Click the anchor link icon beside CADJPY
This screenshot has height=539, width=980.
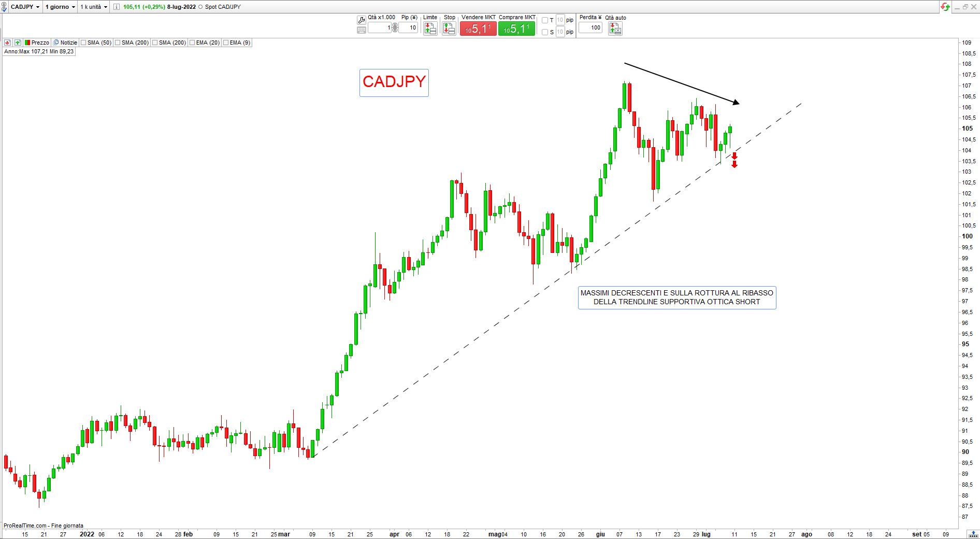point(5,7)
